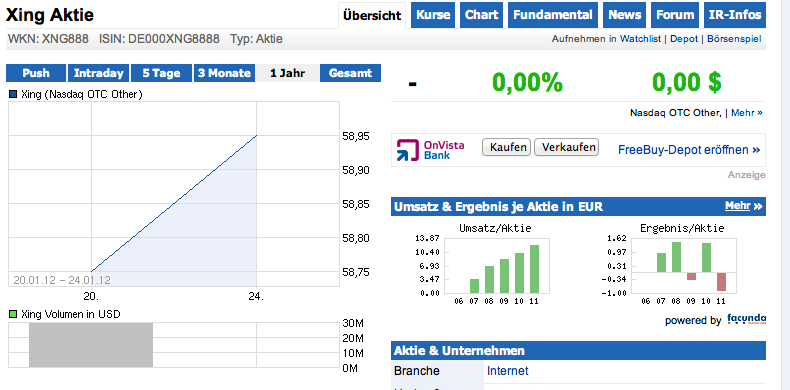Open the Börsenspiel link

[x=734, y=39]
